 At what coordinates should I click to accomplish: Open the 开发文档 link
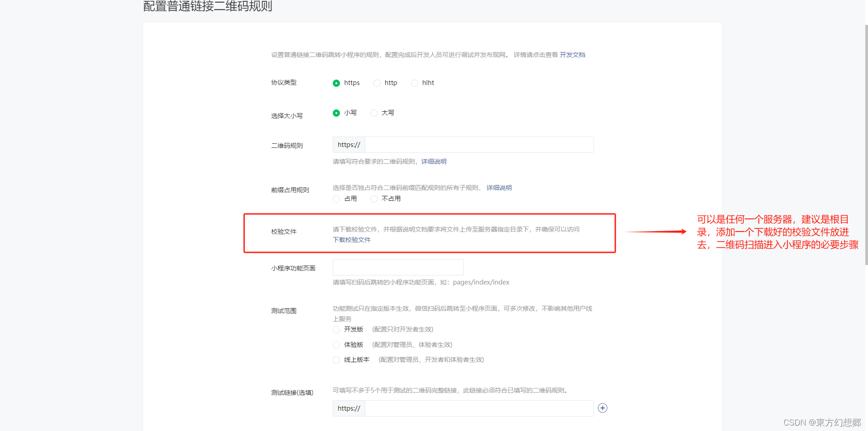click(x=572, y=55)
